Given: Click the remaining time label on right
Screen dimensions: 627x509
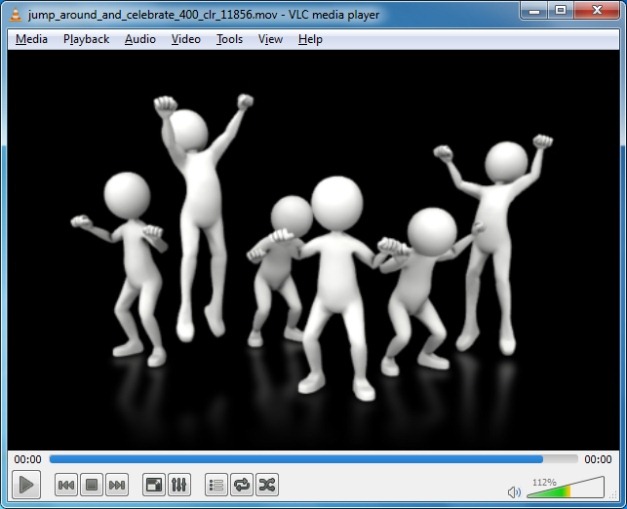Looking at the screenshot, I should [x=597, y=459].
